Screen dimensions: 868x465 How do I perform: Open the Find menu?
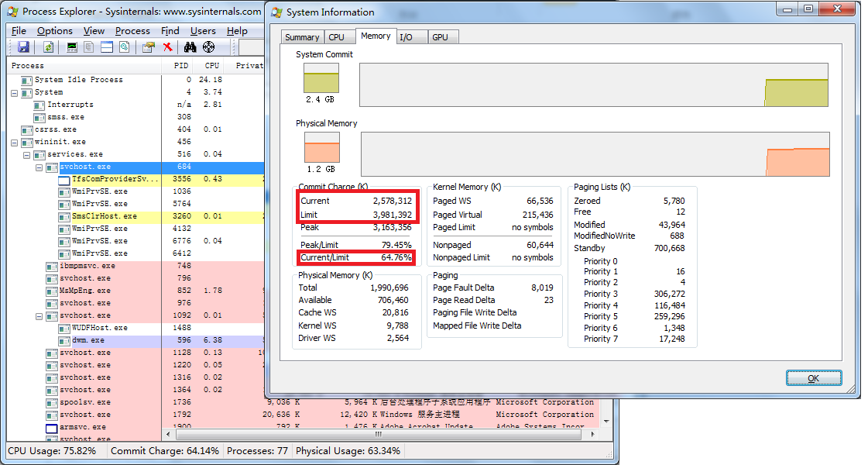pyautogui.click(x=170, y=31)
